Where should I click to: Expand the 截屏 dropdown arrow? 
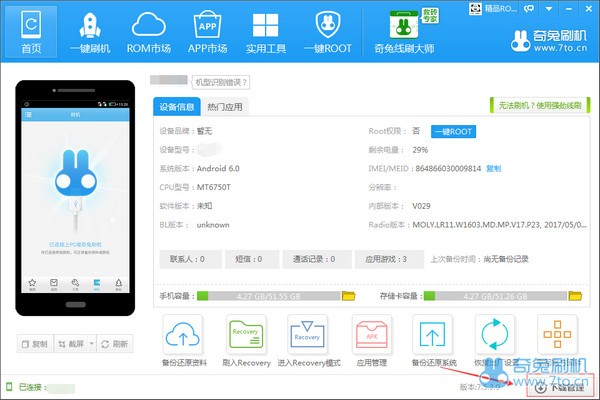click(x=91, y=343)
